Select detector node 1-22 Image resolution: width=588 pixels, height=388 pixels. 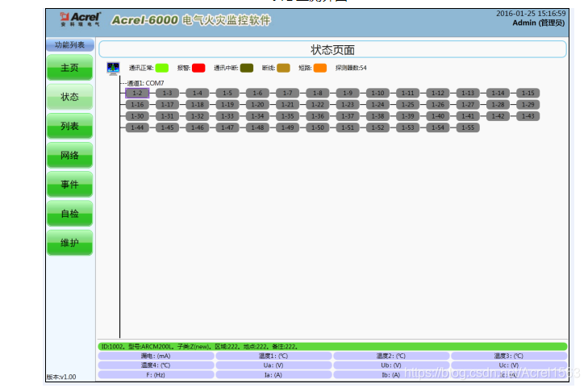coord(318,105)
